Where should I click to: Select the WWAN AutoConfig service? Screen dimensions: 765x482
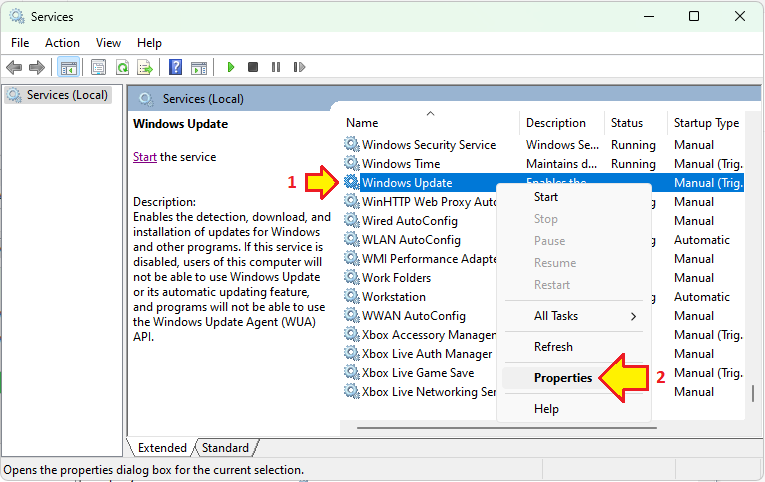pyautogui.click(x=414, y=316)
